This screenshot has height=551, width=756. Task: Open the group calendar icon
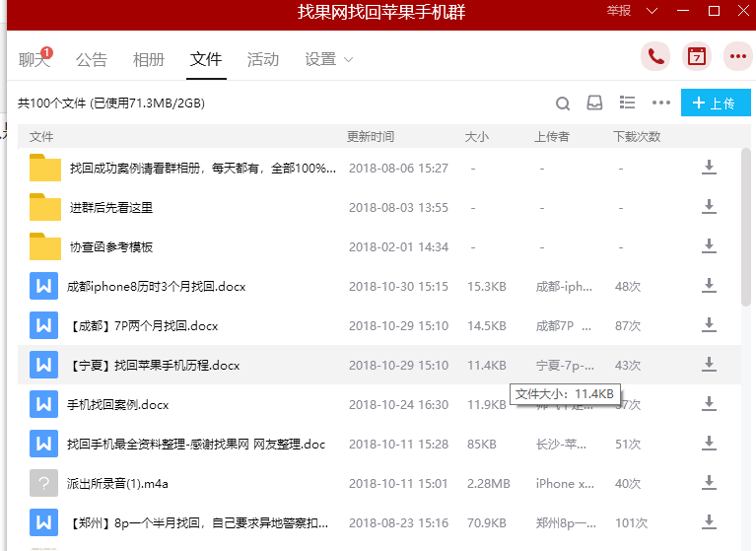697,57
